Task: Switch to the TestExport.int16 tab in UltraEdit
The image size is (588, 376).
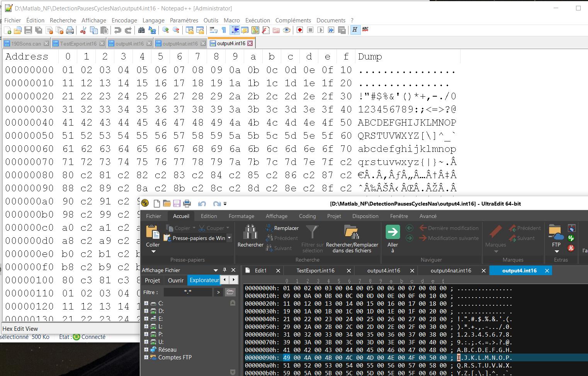Action: click(315, 271)
